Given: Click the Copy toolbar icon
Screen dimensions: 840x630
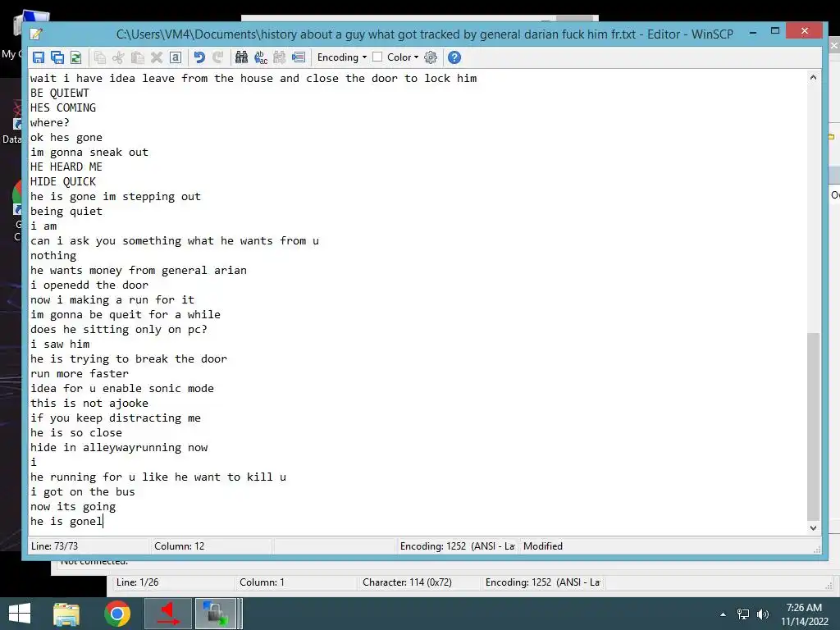Looking at the screenshot, I should [99, 57].
